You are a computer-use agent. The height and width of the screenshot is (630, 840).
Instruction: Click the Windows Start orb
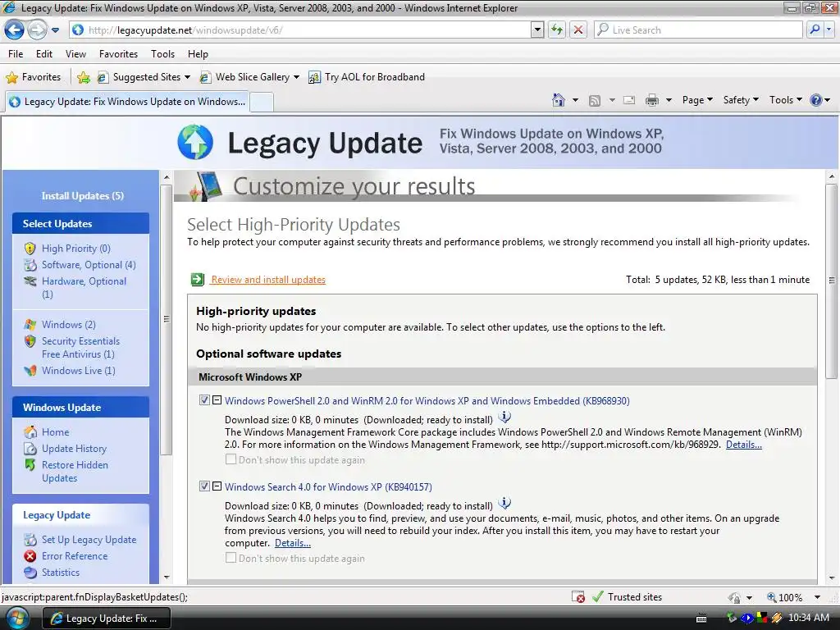[16, 619]
